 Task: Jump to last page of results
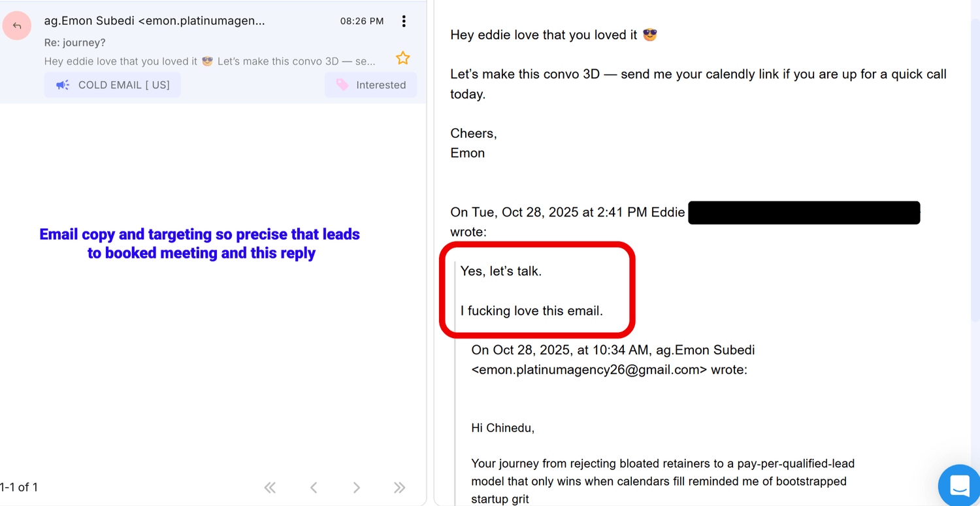(400, 487)
